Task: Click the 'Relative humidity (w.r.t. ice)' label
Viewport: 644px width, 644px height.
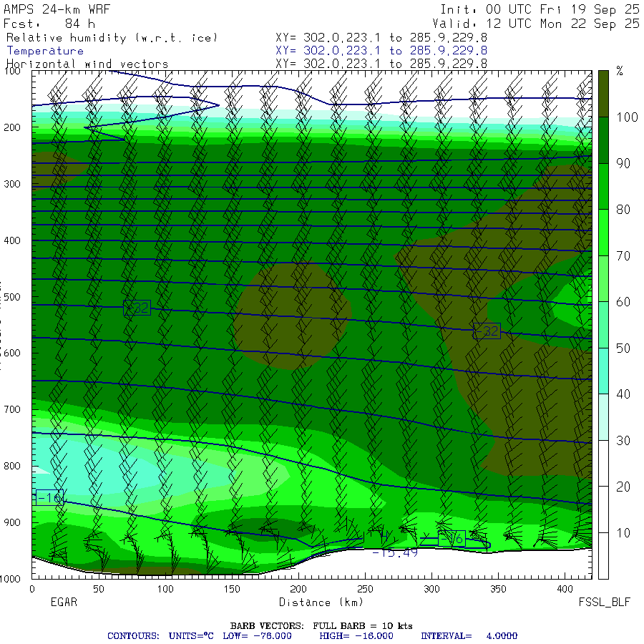Action: pos(112,38)
